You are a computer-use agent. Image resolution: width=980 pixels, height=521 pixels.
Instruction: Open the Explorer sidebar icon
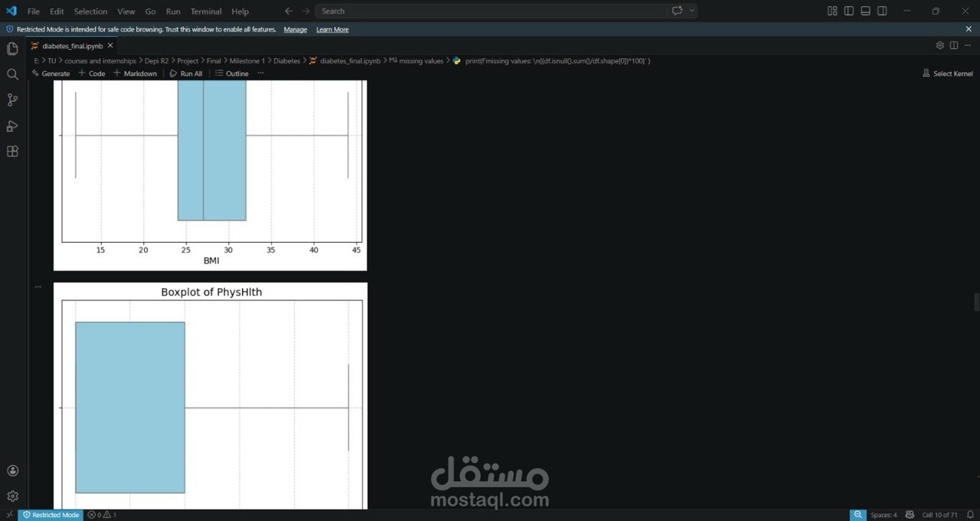(x=11, y=48)
